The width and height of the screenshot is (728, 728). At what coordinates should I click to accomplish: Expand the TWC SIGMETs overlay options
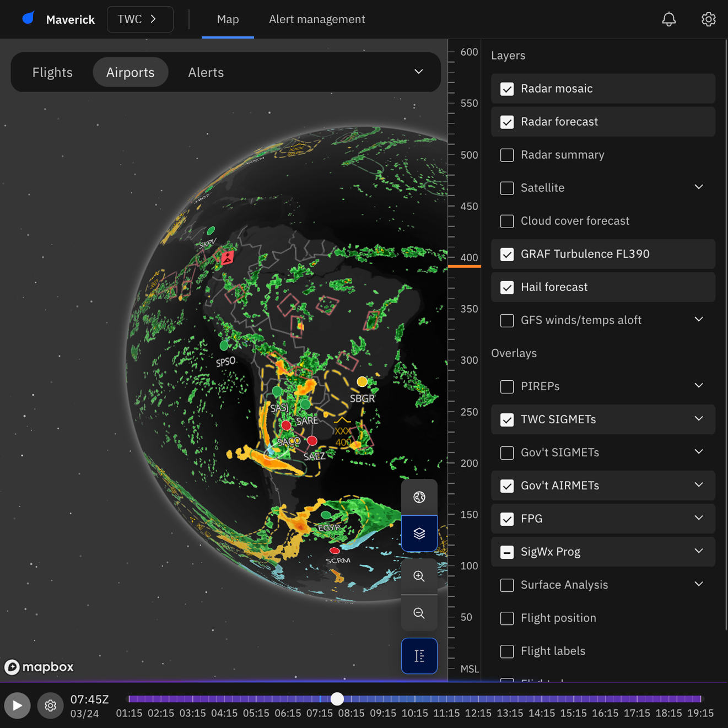click(x=698, y=419)
